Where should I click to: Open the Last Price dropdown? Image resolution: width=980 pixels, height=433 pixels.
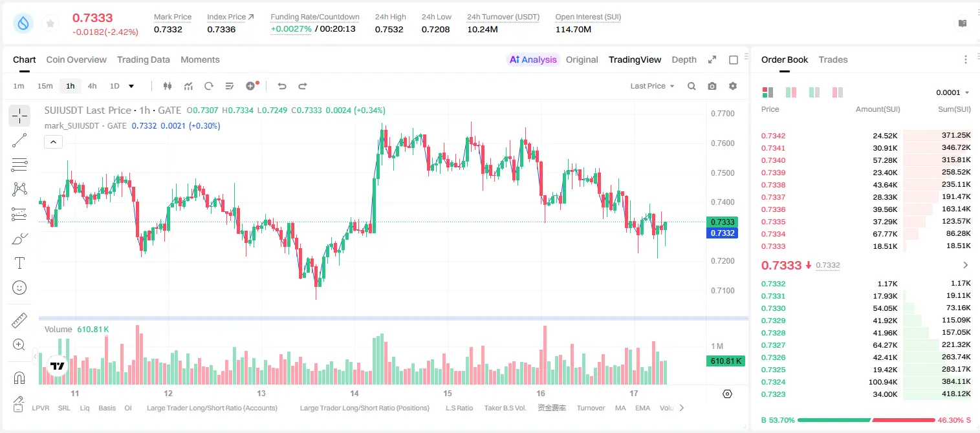point(652,86)
